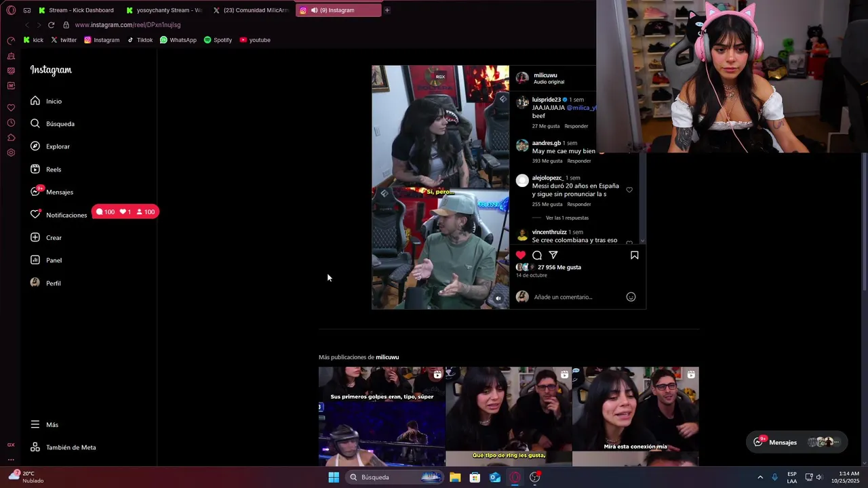Image resolution: width=868 pixels, height=488 pixels.
Task: Expand Ver las 1 respuestas
Action: click(x=567, y=218)
